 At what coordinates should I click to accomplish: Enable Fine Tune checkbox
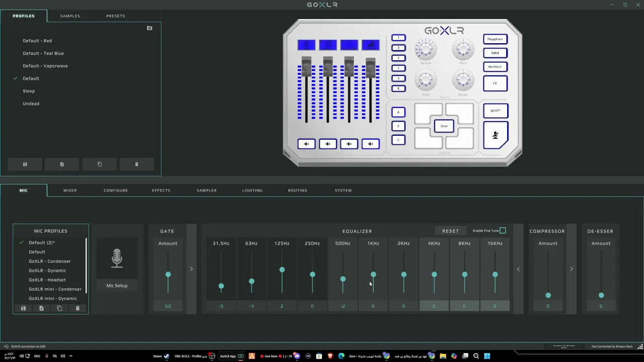click(x=503, y=231)
